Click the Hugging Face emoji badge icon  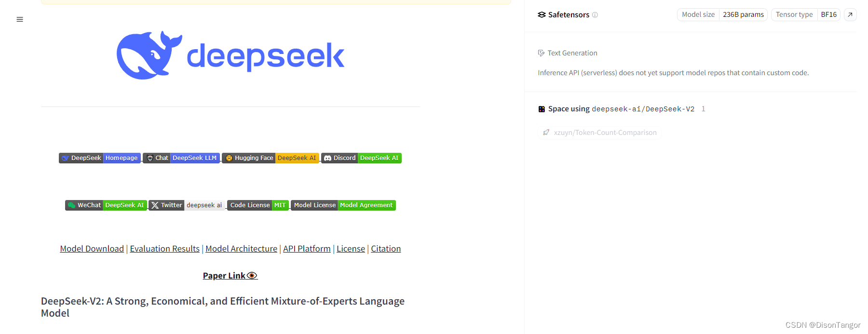(229, 158)
